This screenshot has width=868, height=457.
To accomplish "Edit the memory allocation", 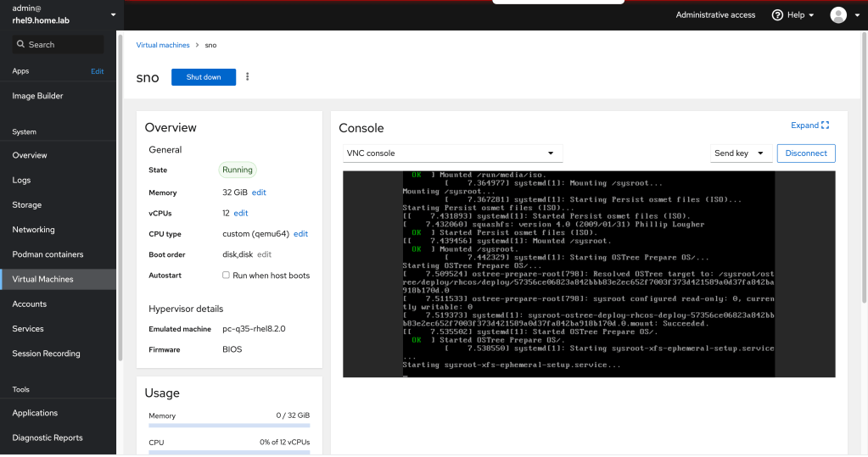I will pyautogui.click(x=259, y=192).
